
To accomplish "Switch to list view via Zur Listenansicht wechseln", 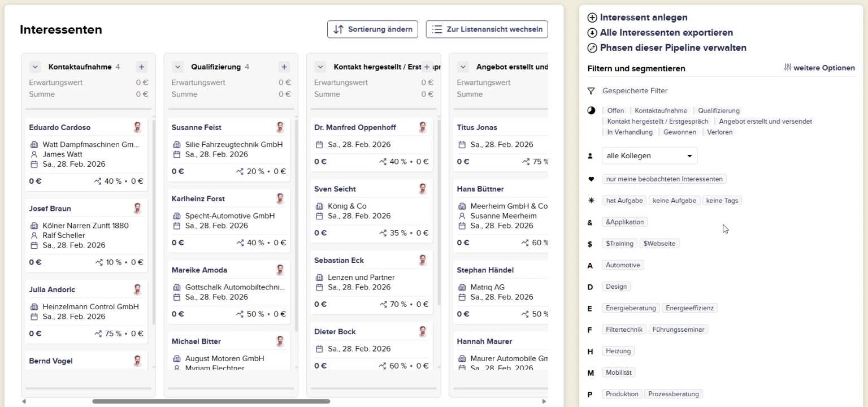I will [x=487, y=29].
